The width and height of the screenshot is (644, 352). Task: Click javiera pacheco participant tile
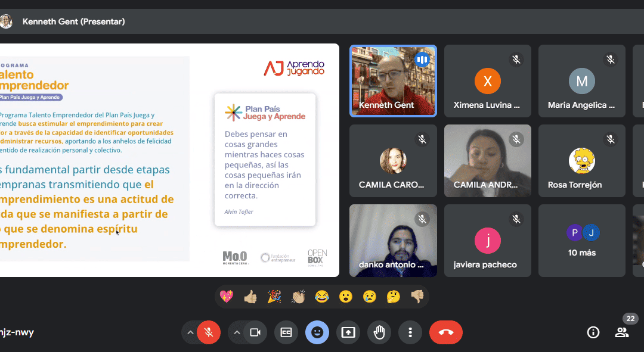488,241
